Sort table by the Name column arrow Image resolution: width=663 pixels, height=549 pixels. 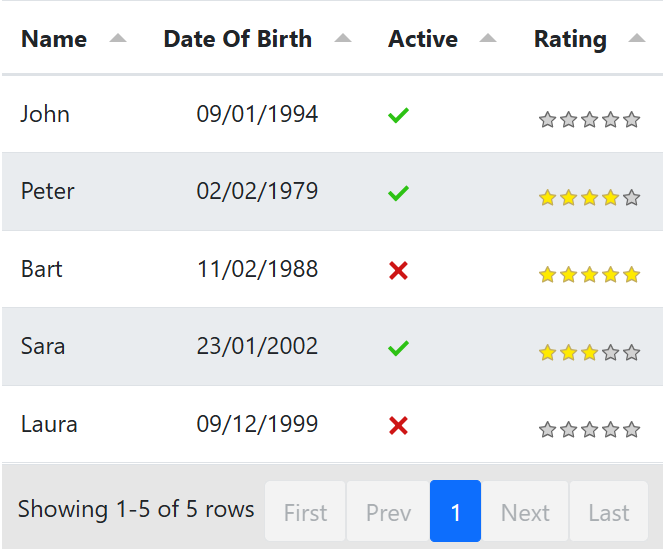point(118,39)
